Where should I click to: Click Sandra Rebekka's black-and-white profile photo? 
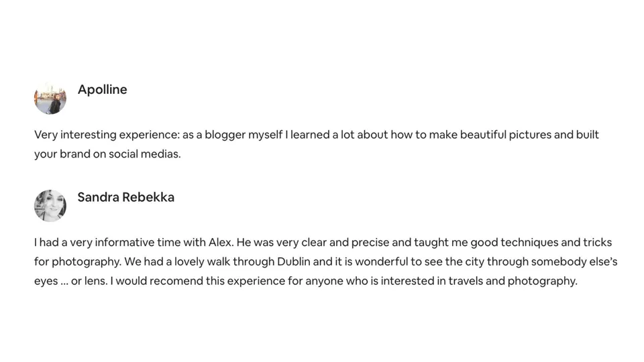pyautogui.click(x=50, y=206)
